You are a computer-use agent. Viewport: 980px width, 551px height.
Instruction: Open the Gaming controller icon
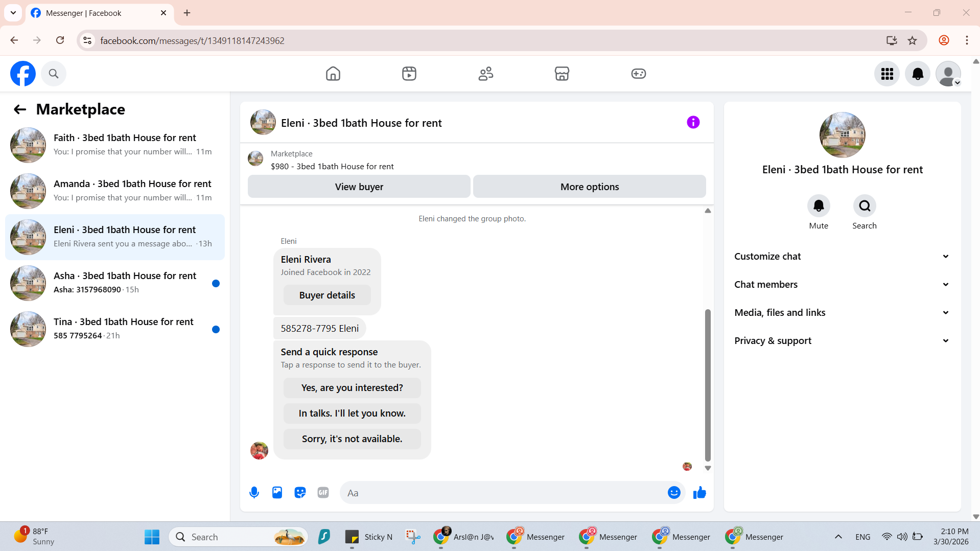[638, 74]
